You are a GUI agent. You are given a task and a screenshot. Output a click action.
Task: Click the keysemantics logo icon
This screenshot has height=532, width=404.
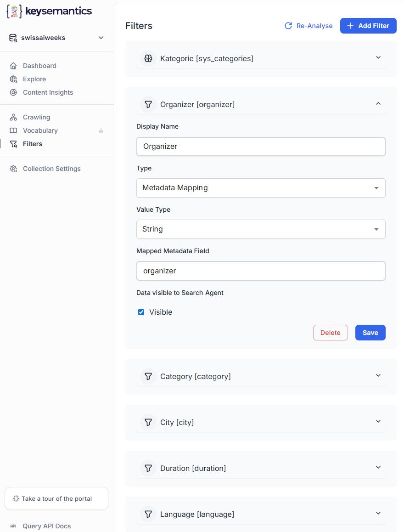pos(14,11)
